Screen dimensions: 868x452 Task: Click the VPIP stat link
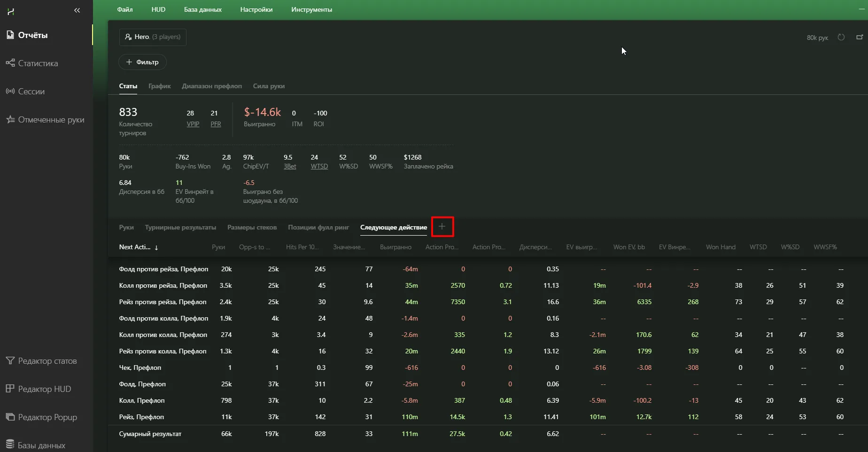pos(193,124)
